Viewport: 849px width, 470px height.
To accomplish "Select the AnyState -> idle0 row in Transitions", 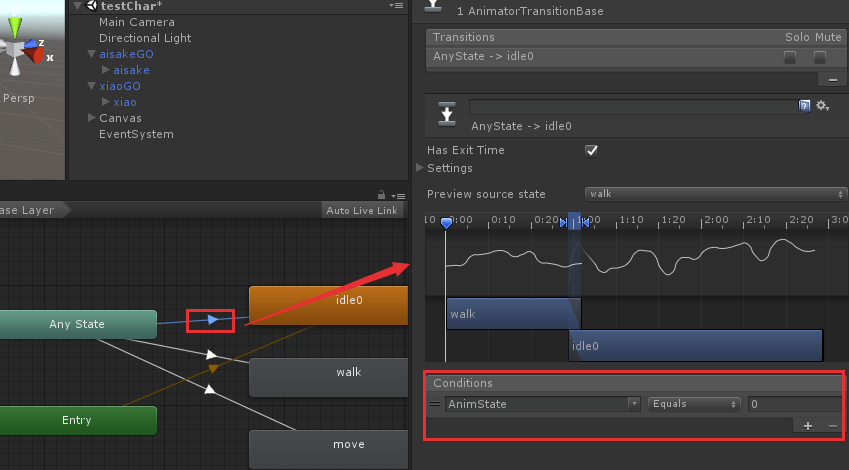I will pyautogui.click(x=636, y=56).
